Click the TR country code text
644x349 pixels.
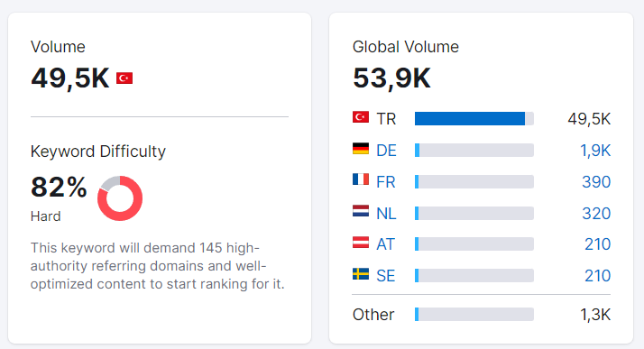[386, 119]
